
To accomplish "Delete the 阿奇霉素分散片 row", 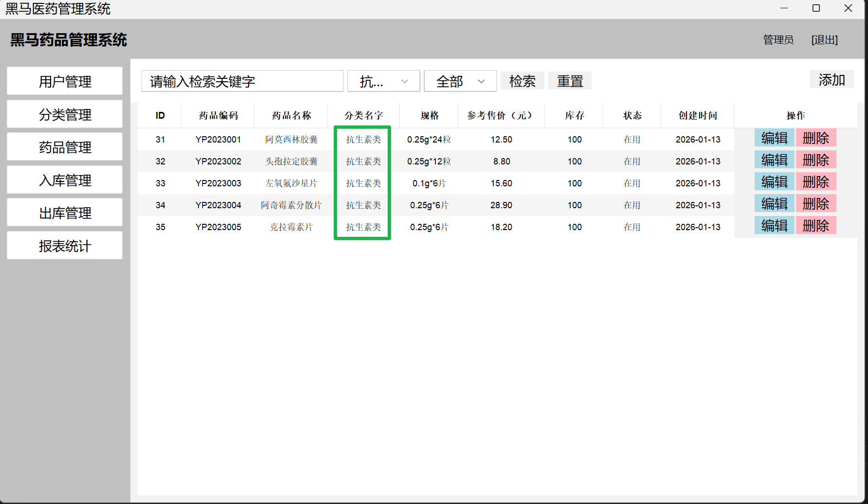I will [x=815, y=204].
